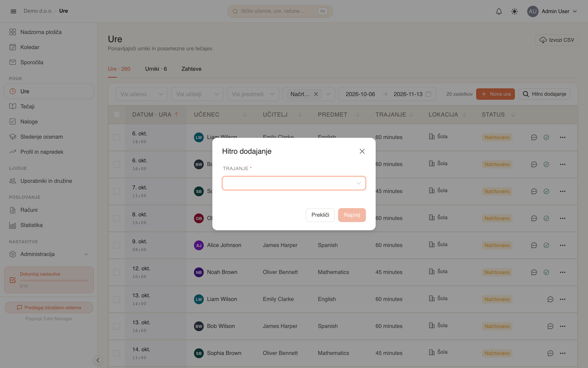Click the Izvozi CSV button
This screenshot has height=368, width=588.
(557, 40)
